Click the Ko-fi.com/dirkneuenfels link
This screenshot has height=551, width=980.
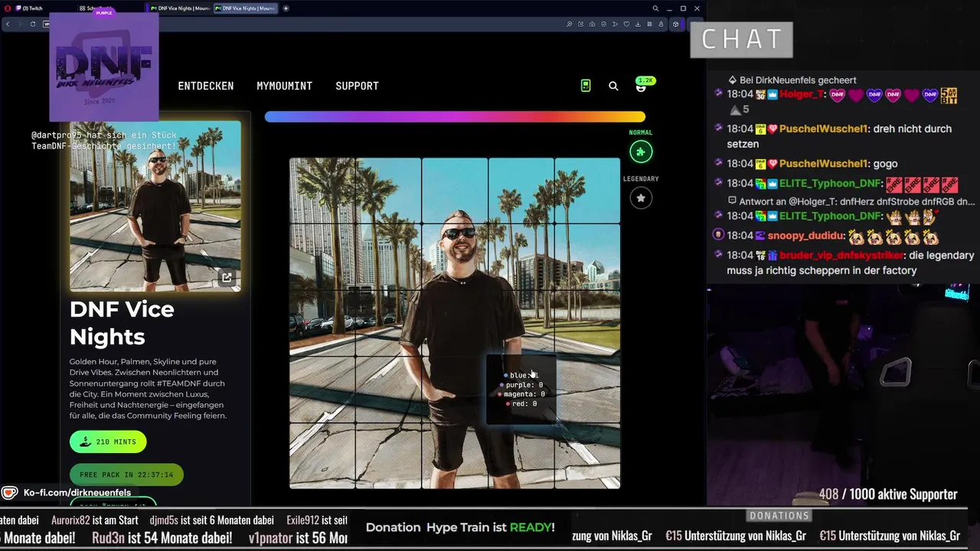pyautogui.click(x=77, y=493)
